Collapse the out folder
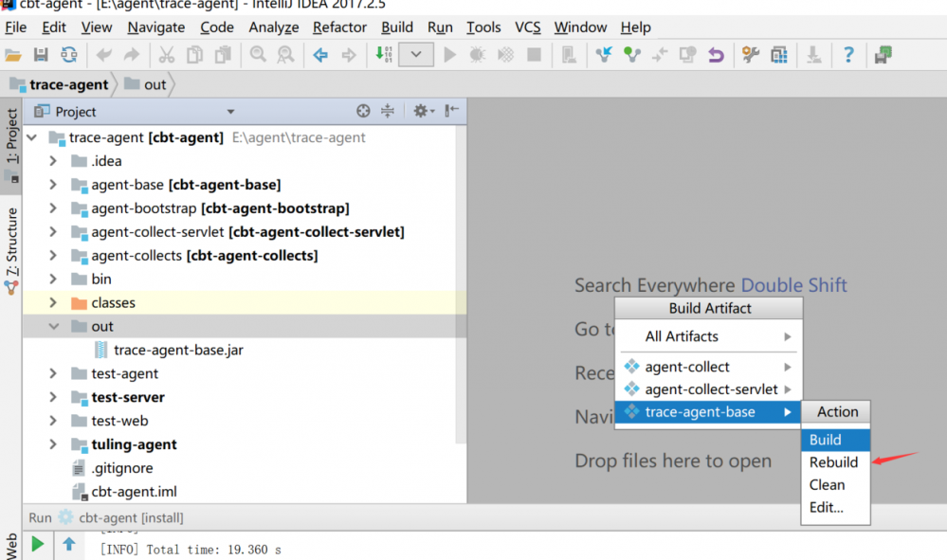Viewport: 947px width, 560px height. coord(54,327)
